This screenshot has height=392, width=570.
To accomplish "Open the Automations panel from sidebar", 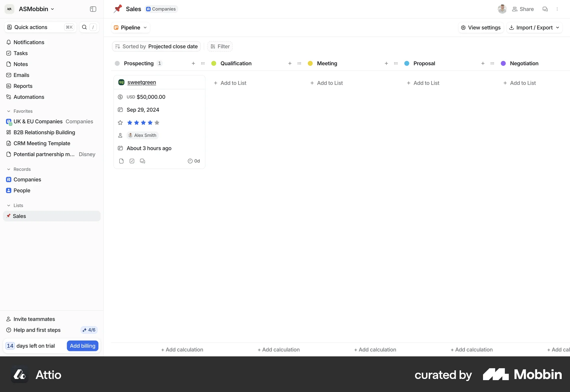I will (x=29, y=97).
